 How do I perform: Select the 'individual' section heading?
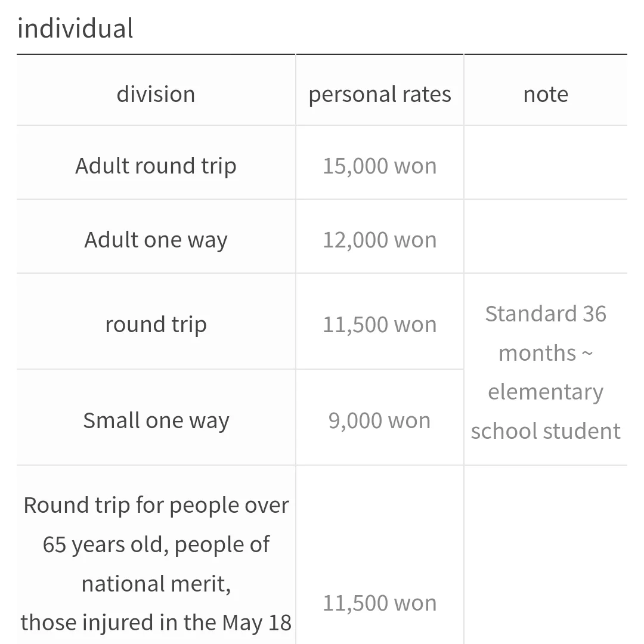click(75, 29)
